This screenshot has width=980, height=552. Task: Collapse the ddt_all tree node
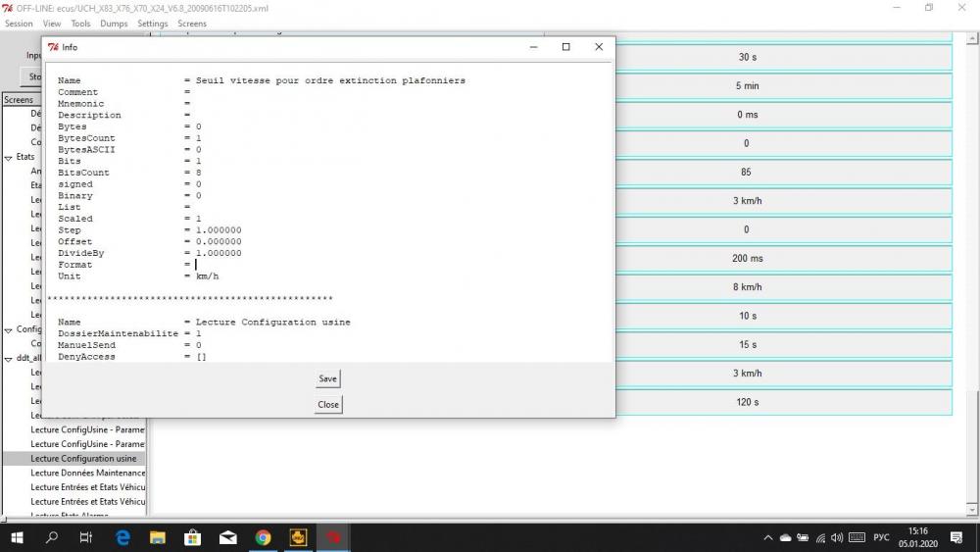click(9, 359)
